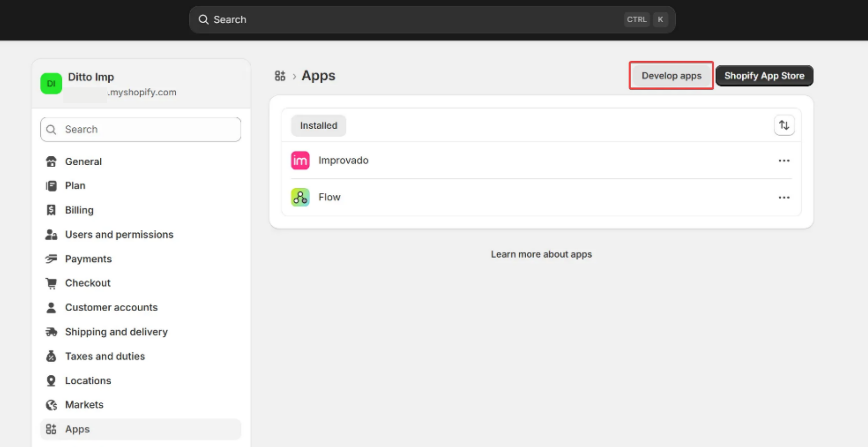Viewport: 868px width, 447px height.
Task: Go to Billing settings
Action: [x=79, y=210]
